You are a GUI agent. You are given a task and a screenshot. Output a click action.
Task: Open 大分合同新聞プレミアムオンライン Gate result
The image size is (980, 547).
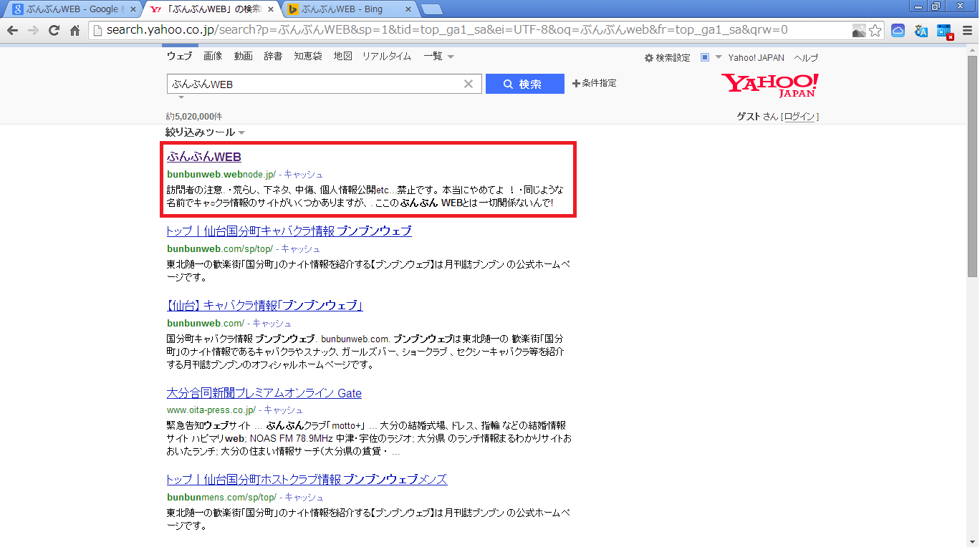pyautogui.click(x=264, y=393)
